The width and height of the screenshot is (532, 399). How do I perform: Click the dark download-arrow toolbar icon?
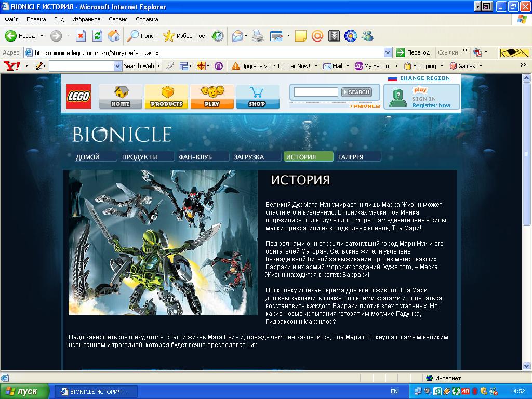tap(334, 36)
